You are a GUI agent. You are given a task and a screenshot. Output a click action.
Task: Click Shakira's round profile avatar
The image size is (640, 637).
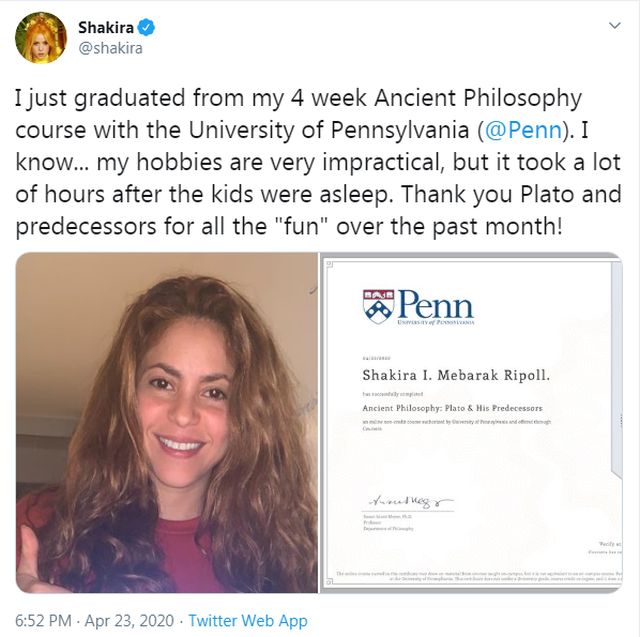point(40,38)
